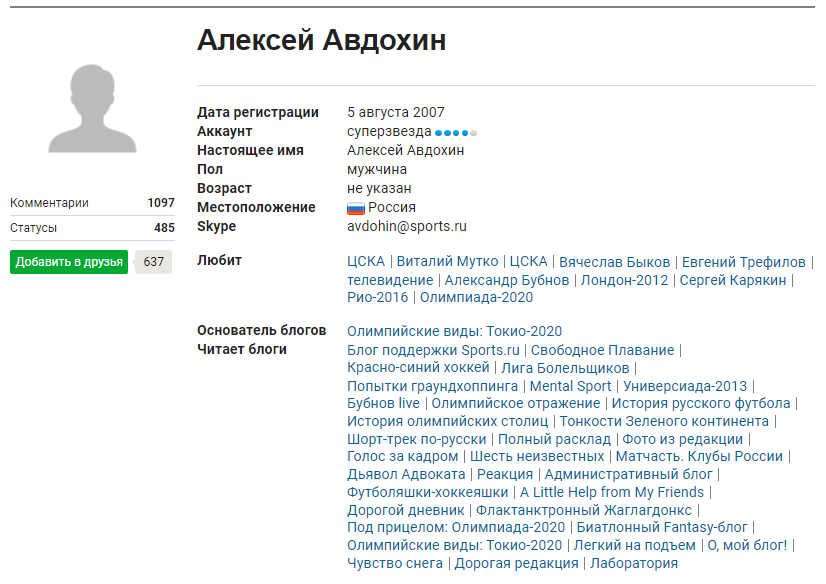Open the Лондон-2012 tag link
826x584 pixels.
click(x=624, y=280)
